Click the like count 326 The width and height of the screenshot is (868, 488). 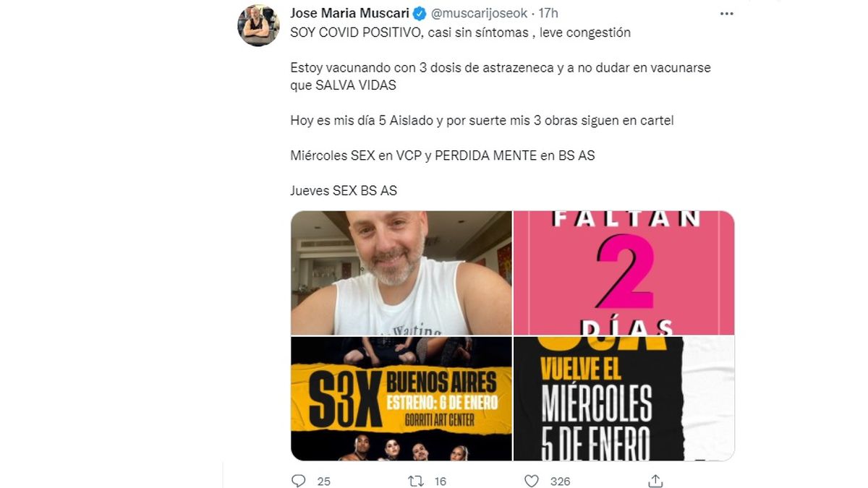[560, 481]
